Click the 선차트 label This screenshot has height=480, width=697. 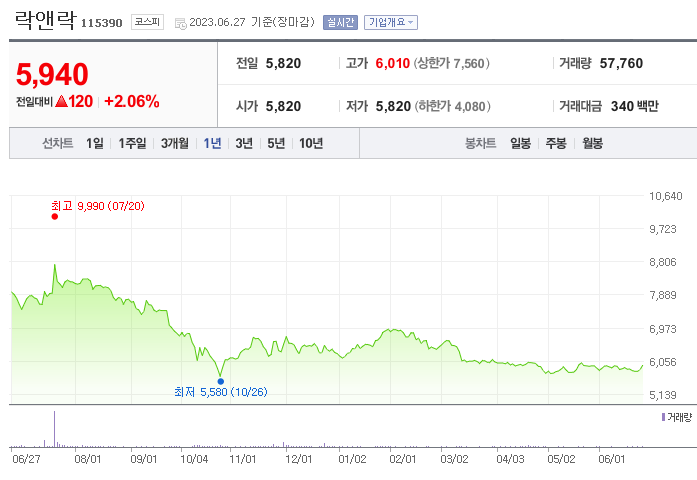(x=58, y=143)
